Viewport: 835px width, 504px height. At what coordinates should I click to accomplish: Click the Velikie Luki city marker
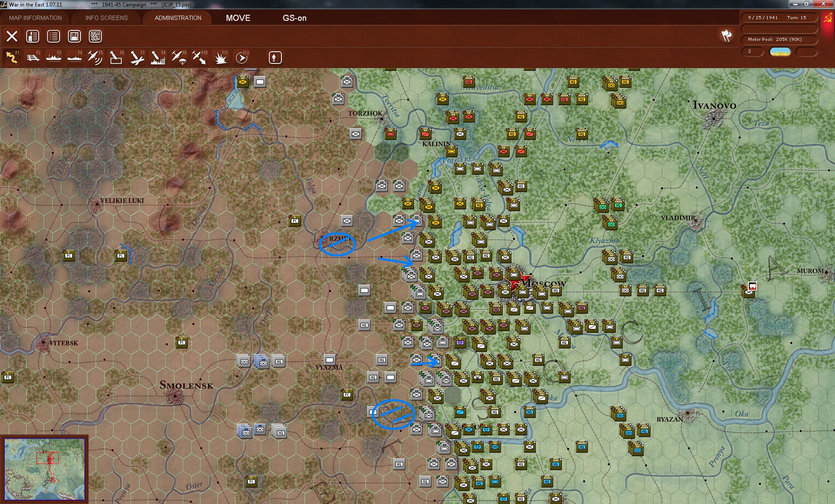pos(97,204)
